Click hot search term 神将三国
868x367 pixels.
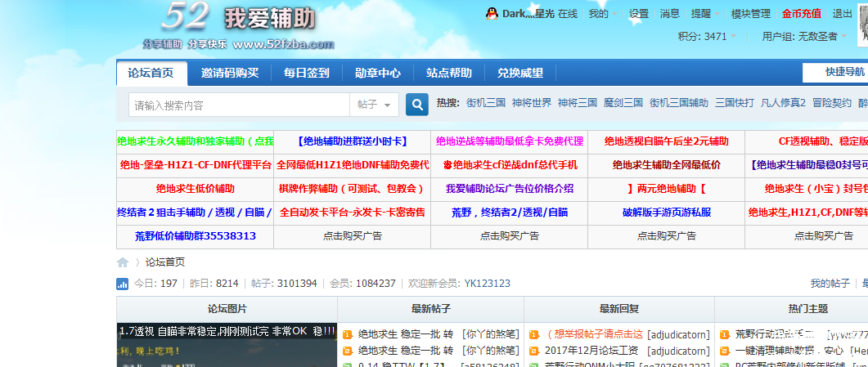click(578, 103)
